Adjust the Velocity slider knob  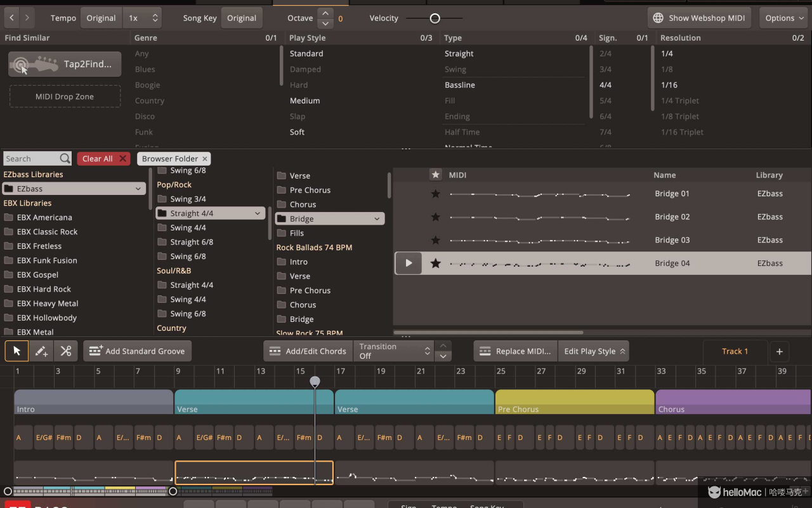click(435, 18)
